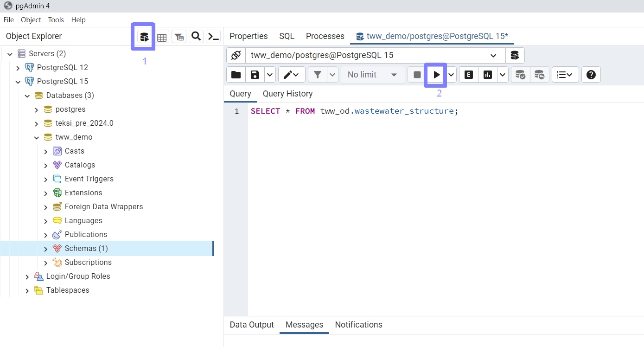Viewport: 644px width, 347px height.
Task: Select the Query editor tab
Action: coord(240,94)
